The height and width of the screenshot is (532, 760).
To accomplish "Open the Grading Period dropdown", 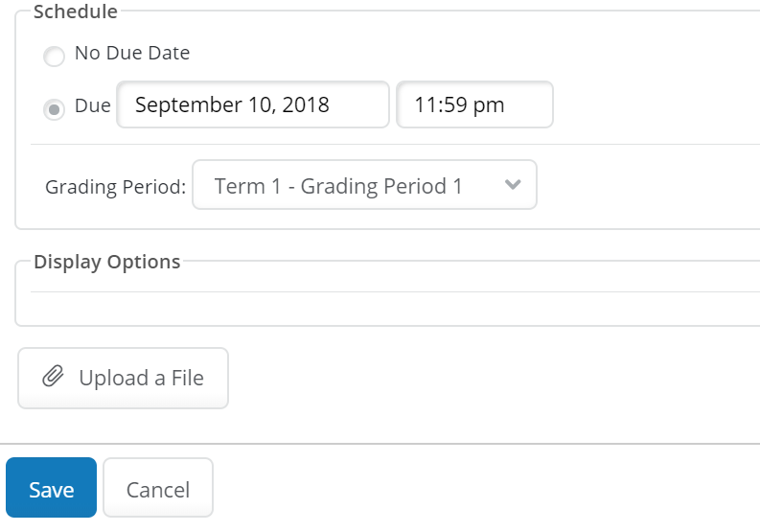I will (x=364, y=185).
